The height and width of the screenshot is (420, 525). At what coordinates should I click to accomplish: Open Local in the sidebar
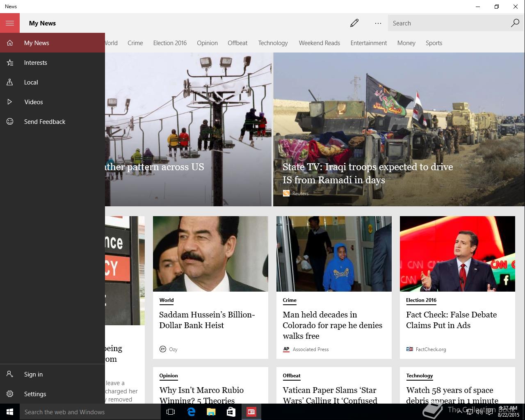52,82
